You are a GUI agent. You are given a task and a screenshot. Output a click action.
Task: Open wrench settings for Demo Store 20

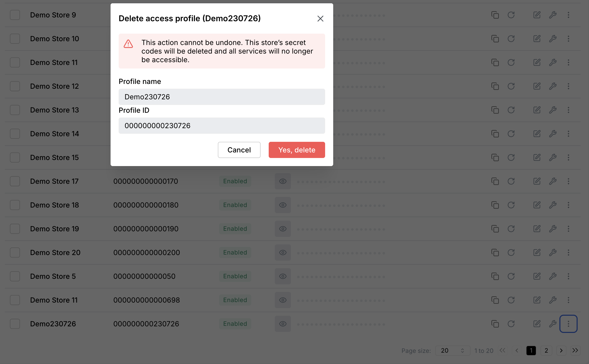(x=553, y=253)
